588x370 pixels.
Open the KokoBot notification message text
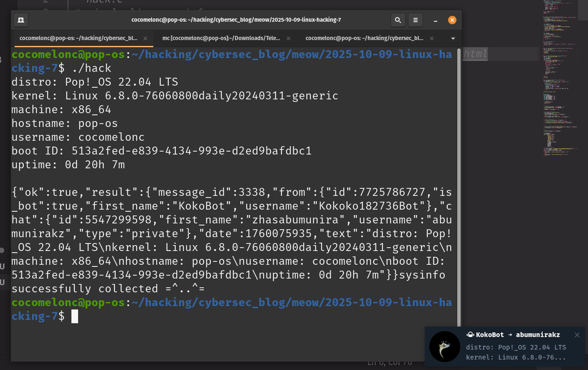[x=516, y=352]
